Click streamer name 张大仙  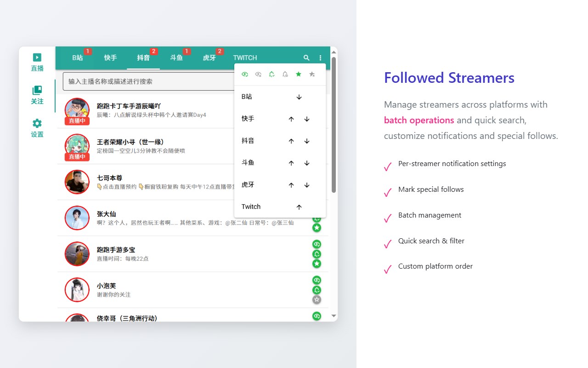[x=106, y=213]
